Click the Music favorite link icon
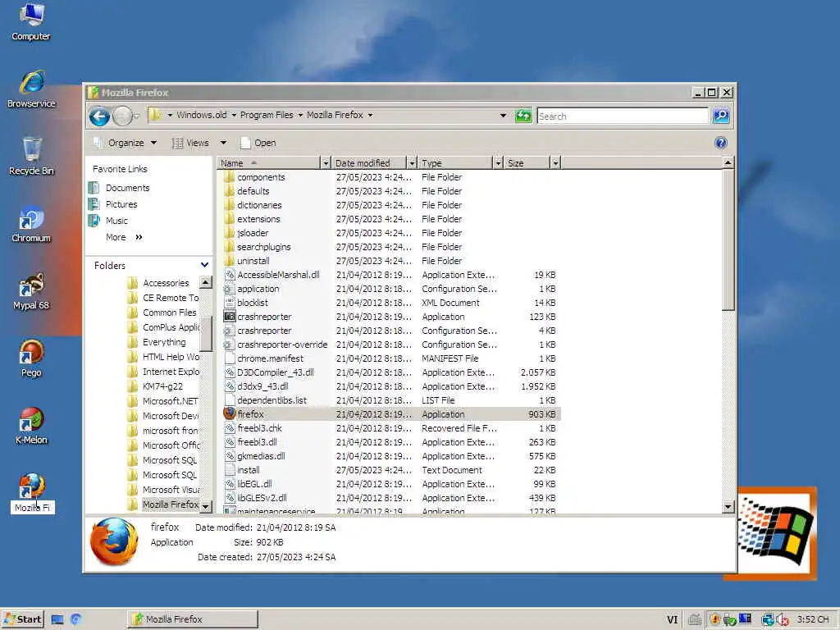The height and width of the screenshot is (630, 840). (94, 220)
